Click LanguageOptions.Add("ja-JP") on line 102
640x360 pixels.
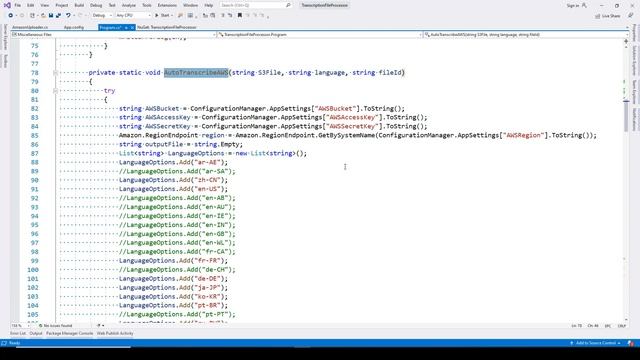pyautogui.click(x=173, y=288)
